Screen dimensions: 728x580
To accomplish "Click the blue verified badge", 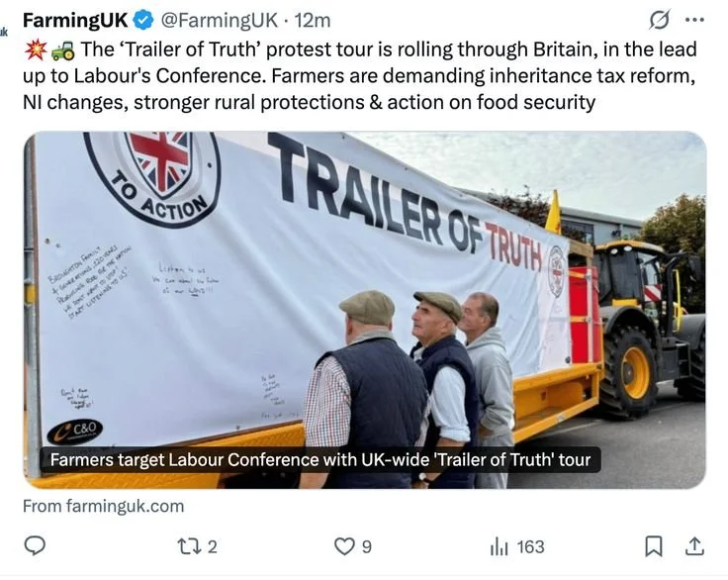I will pyautogui.click(x=143, y=21).
